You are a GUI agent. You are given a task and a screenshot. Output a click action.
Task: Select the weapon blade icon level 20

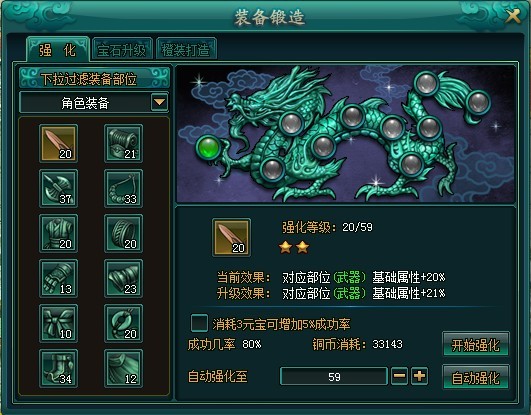pos(59,143)
